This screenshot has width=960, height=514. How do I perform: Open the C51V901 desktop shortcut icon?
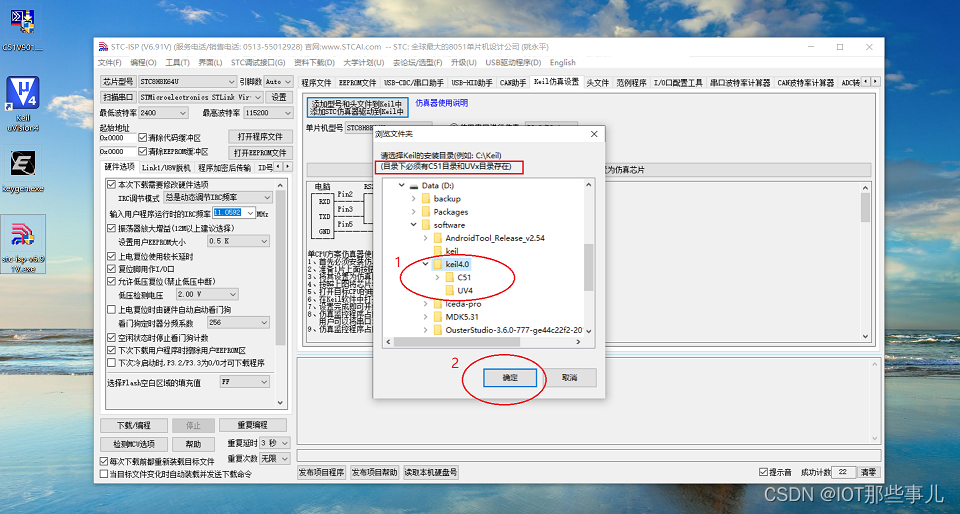tap(23, 21)
